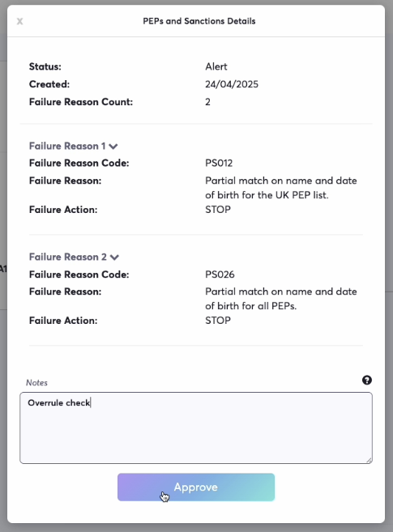Focus the Notes text area

pyautogui.click(x=196, y=428)
